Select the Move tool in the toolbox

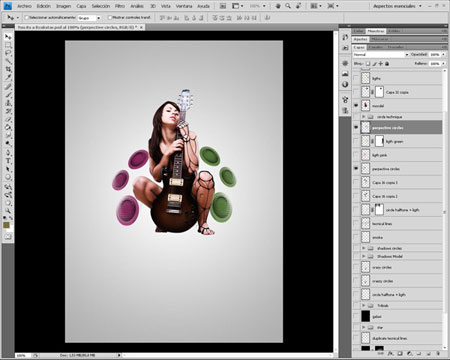click(8, 37)
